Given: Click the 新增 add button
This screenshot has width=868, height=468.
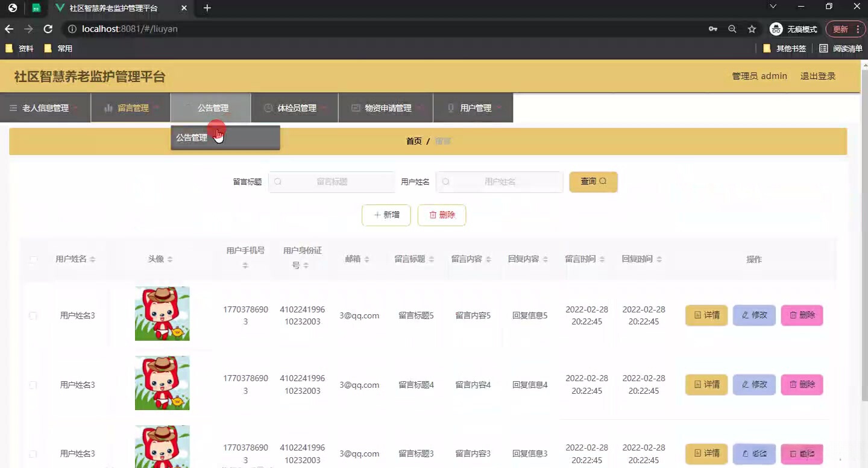Looking at the screenshot, I should pyautogui.click(x=386, y=215).
